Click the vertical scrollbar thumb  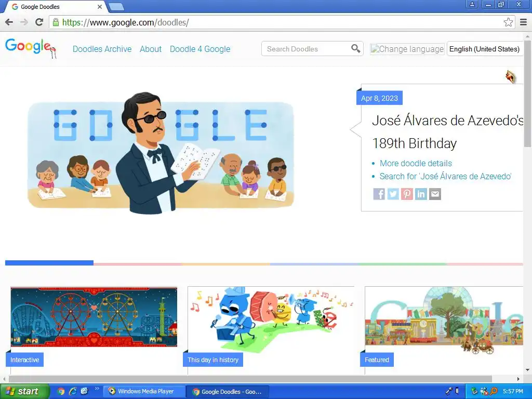point(528,94)
